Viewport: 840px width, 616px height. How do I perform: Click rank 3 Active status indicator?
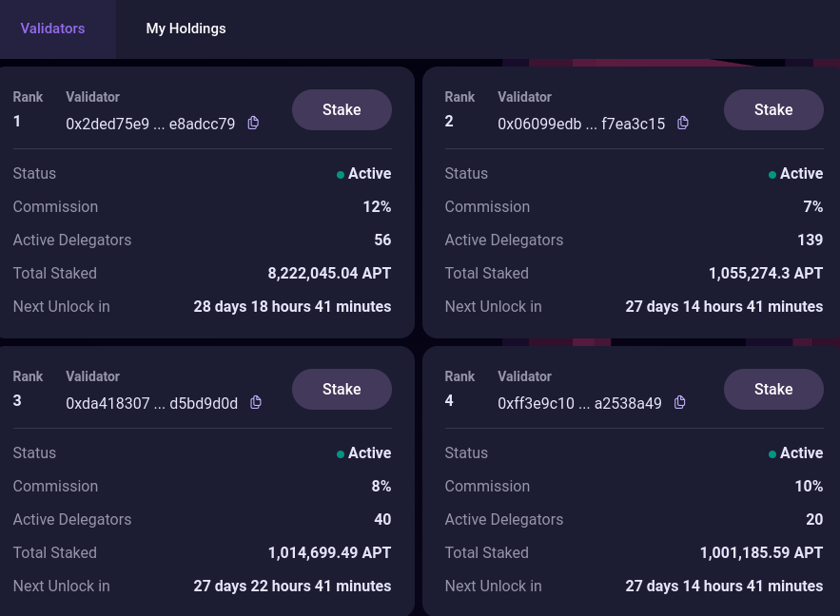click(363, 453)
